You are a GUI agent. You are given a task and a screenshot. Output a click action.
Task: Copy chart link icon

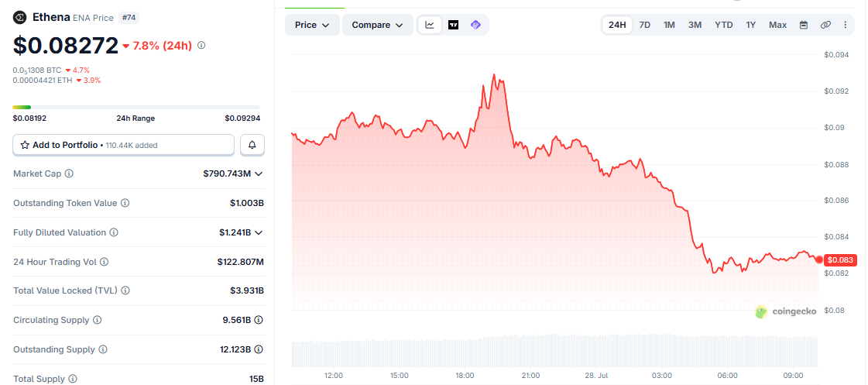825,25
